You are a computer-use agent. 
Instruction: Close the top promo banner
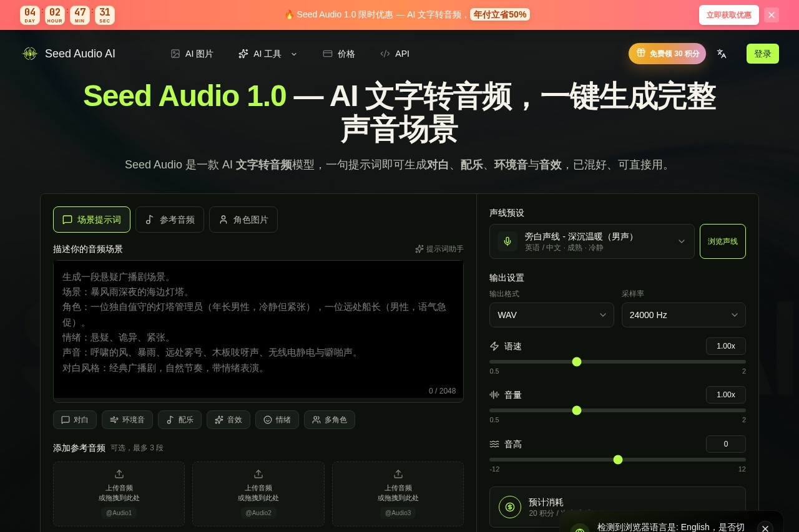772,15
